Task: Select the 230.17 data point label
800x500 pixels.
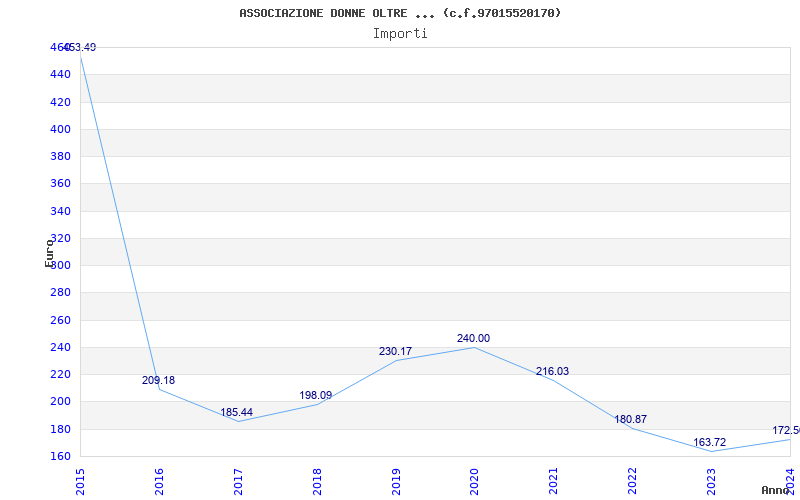Action: pos(395,351)
